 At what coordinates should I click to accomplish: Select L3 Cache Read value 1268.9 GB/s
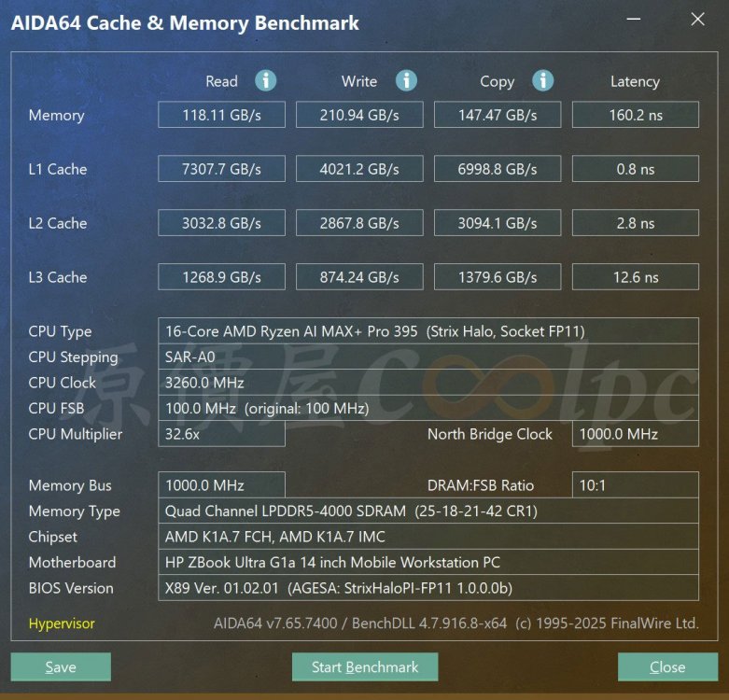pyautogui.click(x=221, y=277)
